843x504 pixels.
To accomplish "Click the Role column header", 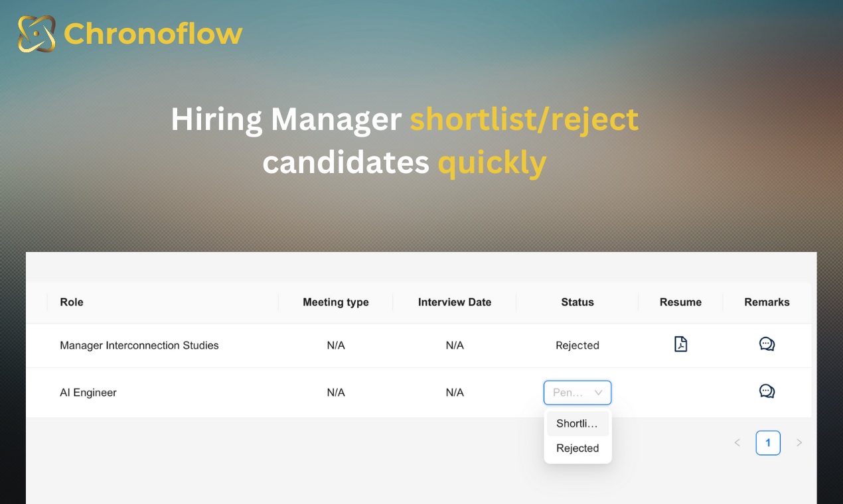I will click(x=72, y=302).
